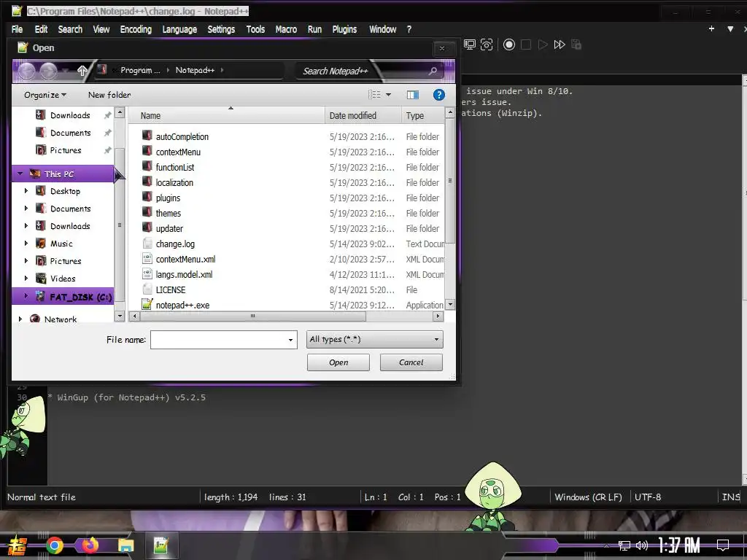Image resolution: width=747 pixels, height=560 pixels.
Task: Open the Start menu button
Action: tap(18, 545)
